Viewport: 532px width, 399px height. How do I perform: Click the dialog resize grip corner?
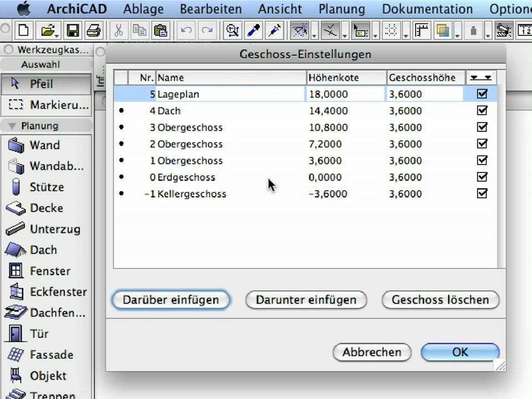click(500, 365)
